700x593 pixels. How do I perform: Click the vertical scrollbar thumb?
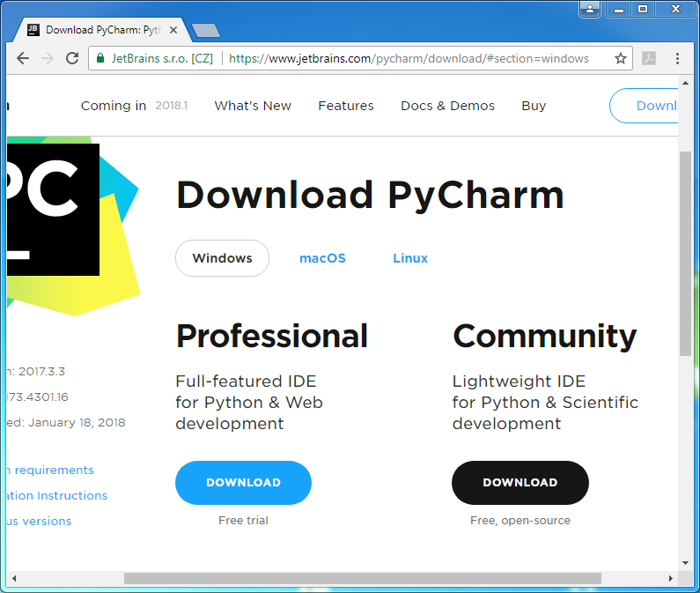[x=685, y=254]
